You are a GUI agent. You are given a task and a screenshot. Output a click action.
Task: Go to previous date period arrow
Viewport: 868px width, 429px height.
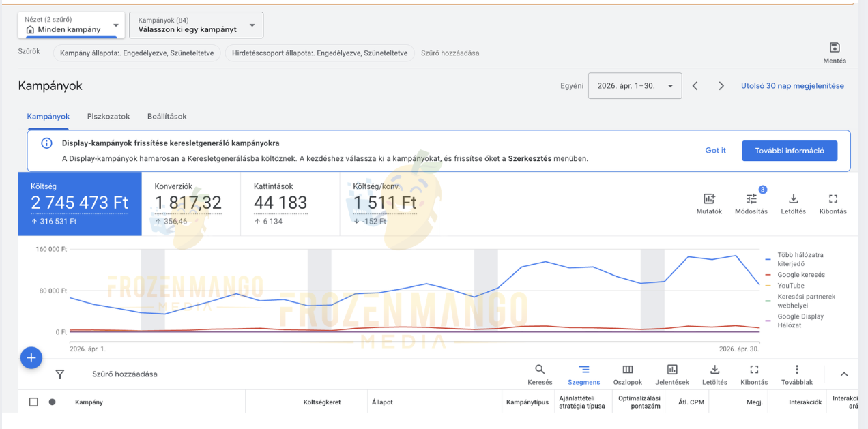coord(695,86)
